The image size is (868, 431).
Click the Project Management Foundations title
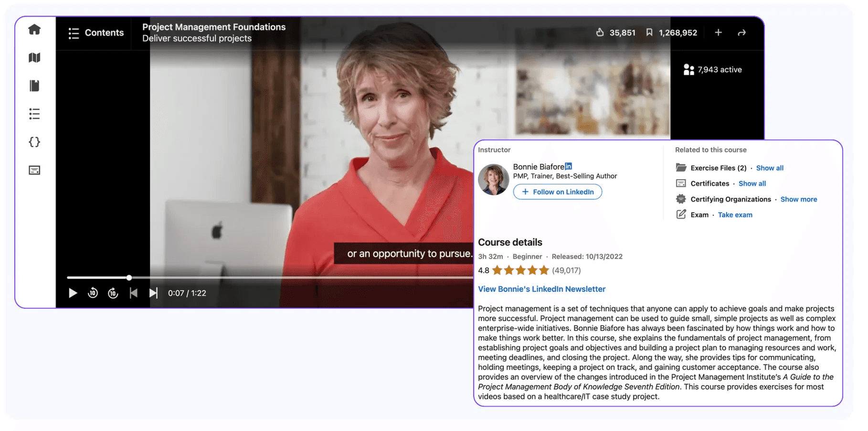(x=214, y=27)
